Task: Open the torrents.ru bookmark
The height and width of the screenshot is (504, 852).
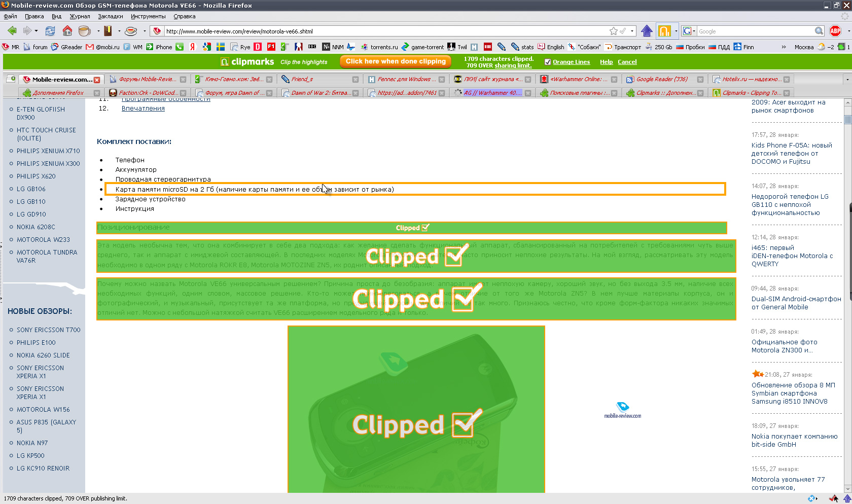Action: 379,47
